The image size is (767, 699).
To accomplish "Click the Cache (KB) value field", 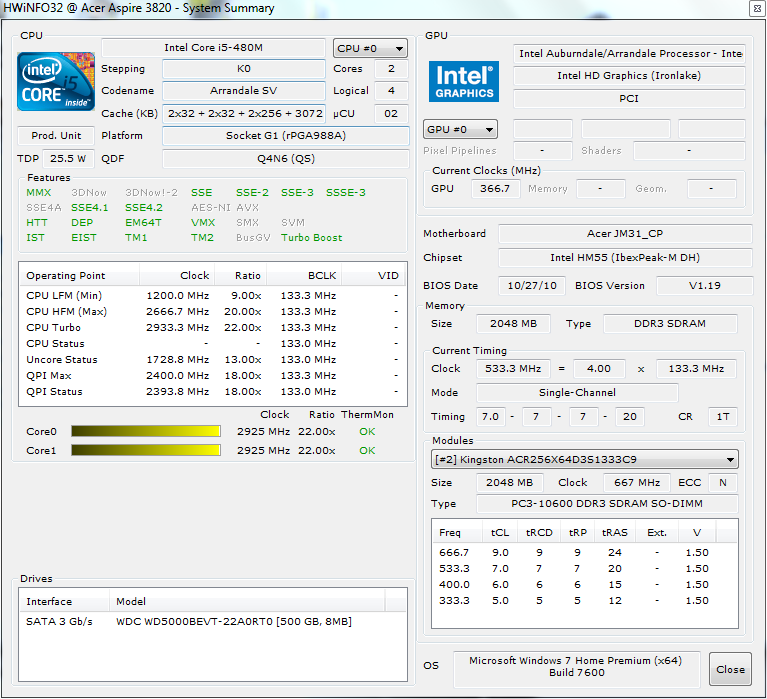I will 244,113.
